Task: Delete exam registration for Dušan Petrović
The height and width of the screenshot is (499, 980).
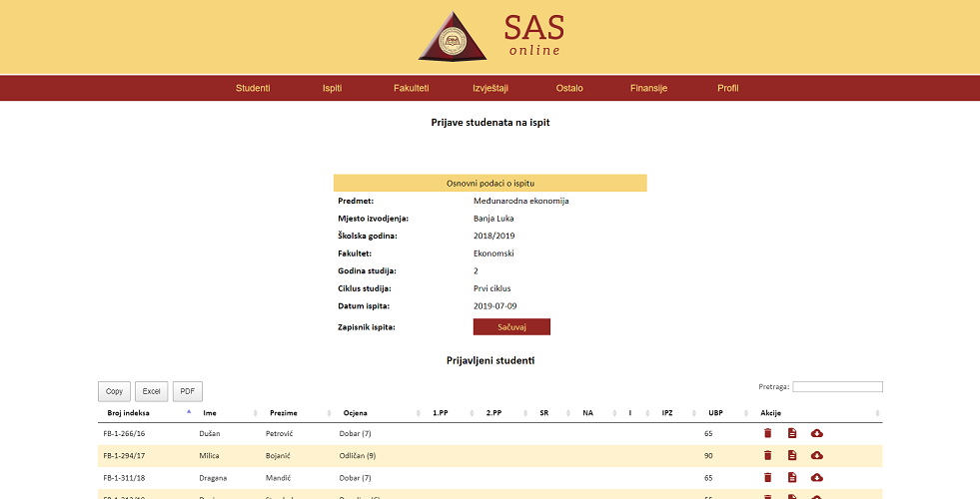Action: point(767,433)
